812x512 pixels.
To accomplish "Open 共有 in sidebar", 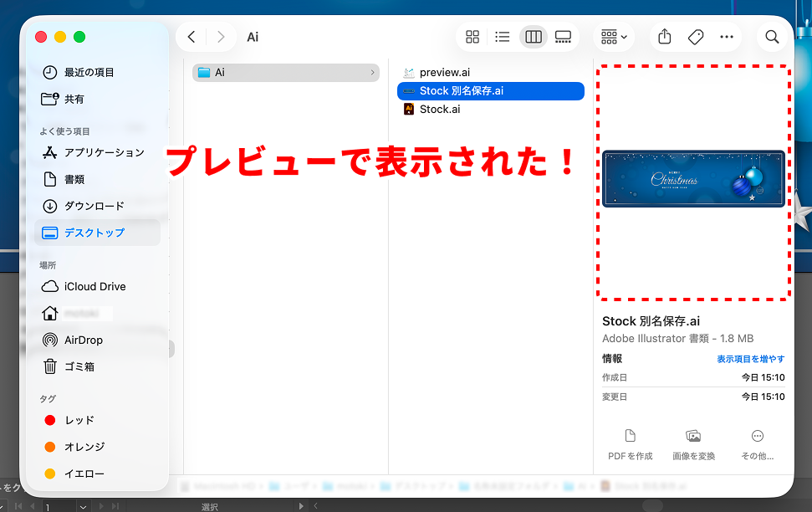I will point(97,99).
